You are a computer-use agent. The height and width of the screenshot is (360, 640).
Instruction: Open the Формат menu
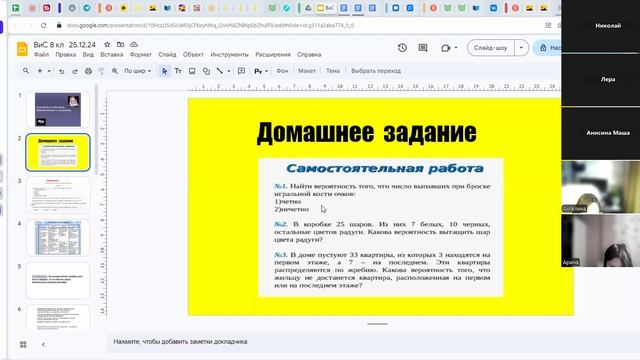141,55
